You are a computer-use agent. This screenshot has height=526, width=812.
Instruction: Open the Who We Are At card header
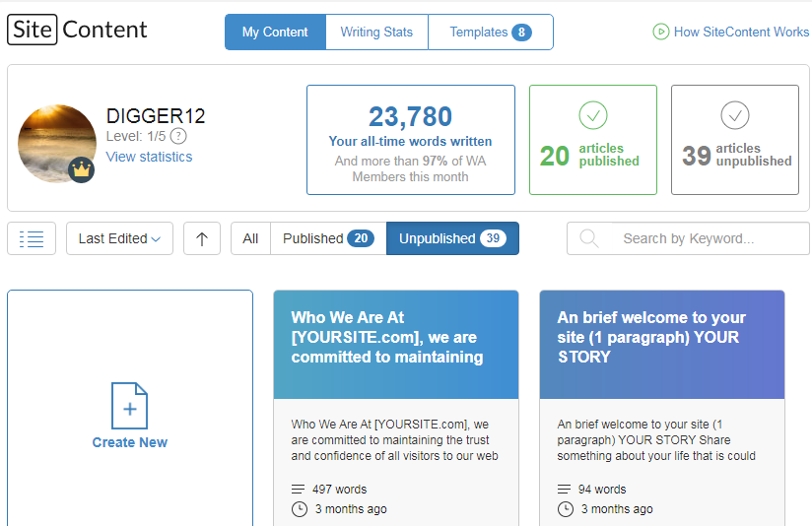(396, 345)
